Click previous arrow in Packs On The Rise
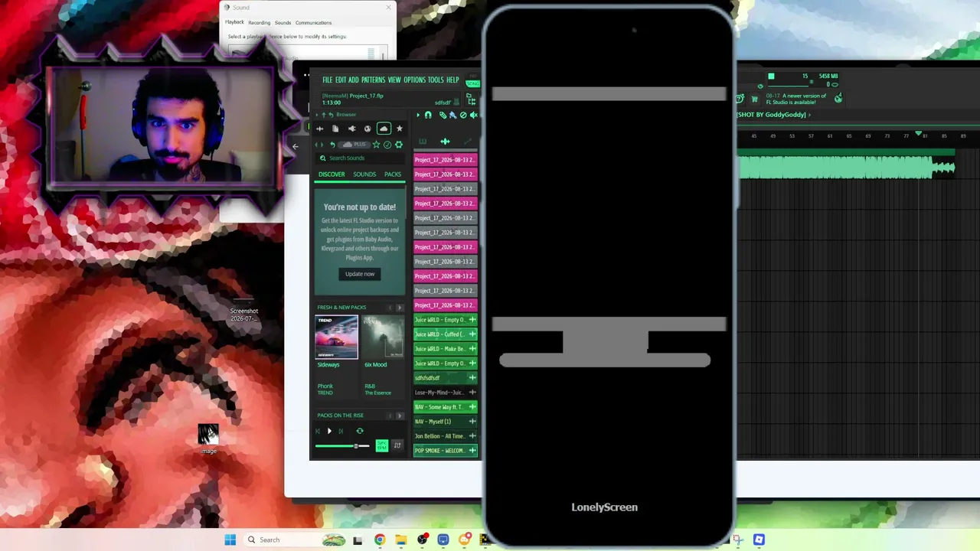 pyautogui.click(x=390, y=416)
